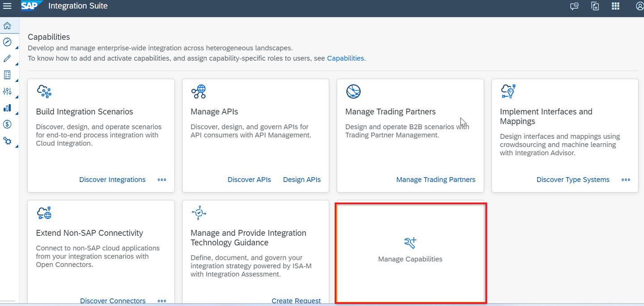The width and height of the screenshot is (644, 306).
Task: Click Manage and Provide Integration Technology Guidance title
Action: (x=248, y=238)
